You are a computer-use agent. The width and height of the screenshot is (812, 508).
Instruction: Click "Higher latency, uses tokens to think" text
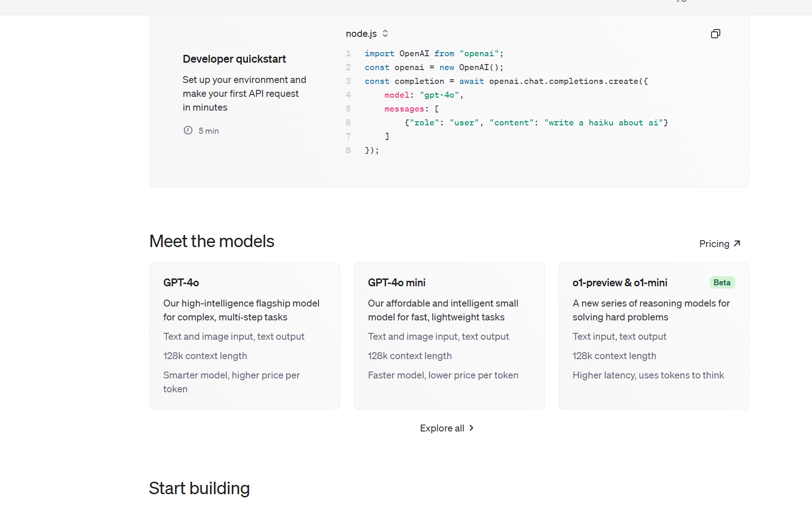(648, 375)
